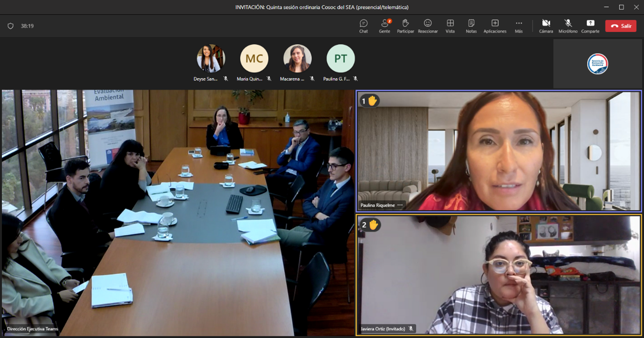
Task: Click the shield security icon
Action: coord(10,26)
